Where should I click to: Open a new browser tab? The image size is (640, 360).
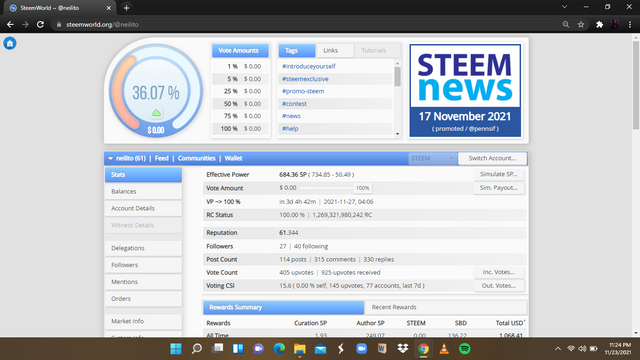tap(127, 8)
